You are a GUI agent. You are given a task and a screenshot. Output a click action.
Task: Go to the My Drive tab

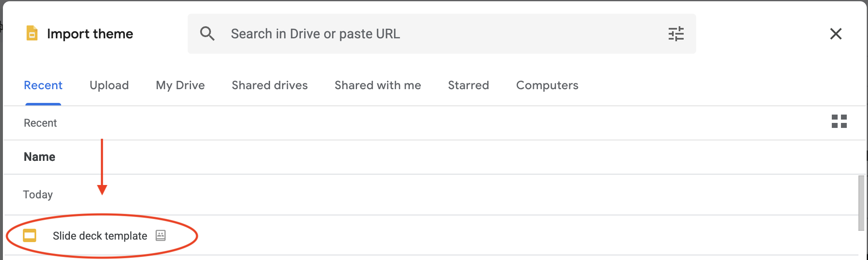[x=180, y=85]
